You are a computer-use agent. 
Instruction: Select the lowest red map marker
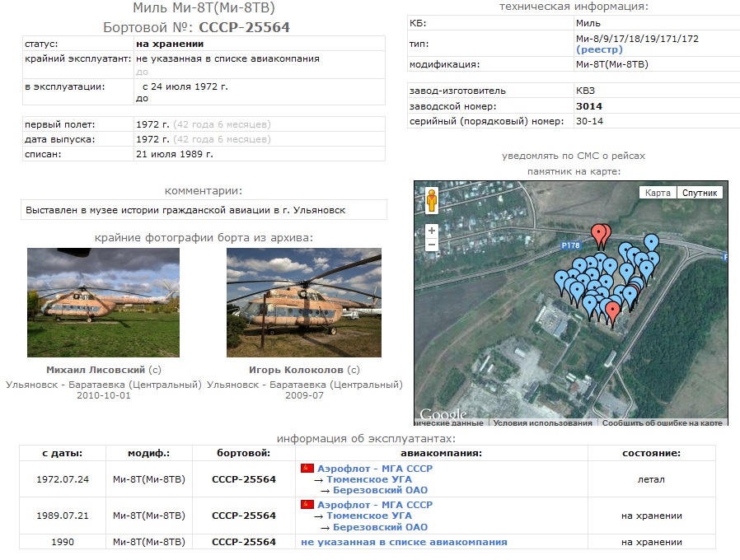(612, 310)
